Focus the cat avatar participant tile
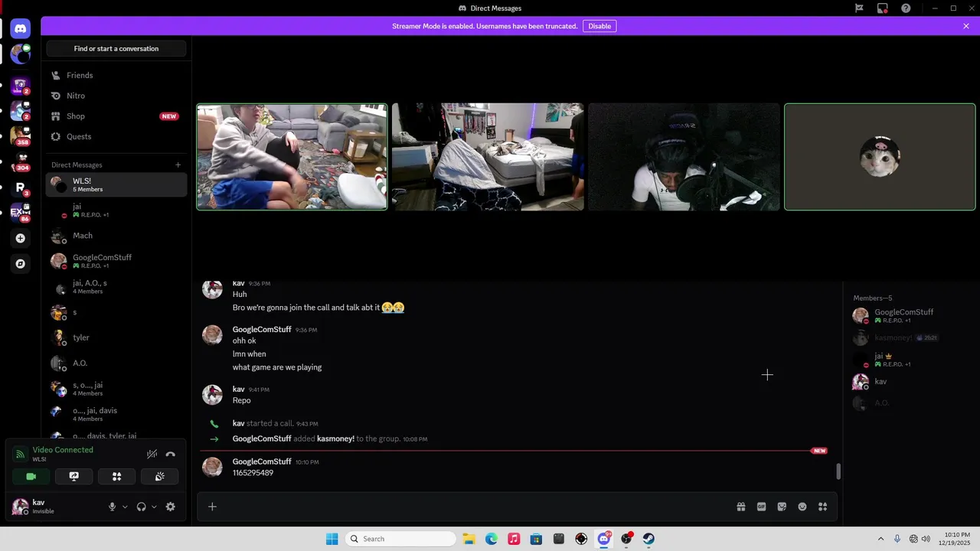 coord(880,157)
